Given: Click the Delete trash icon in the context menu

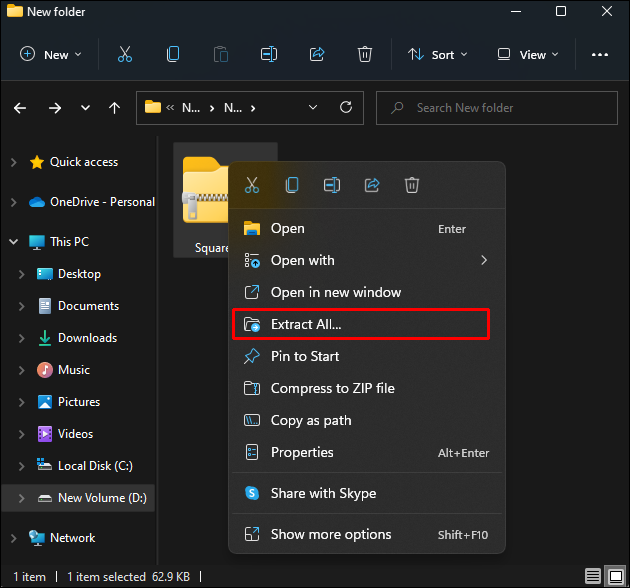Looking at the screenshot, I should (412, 185).
